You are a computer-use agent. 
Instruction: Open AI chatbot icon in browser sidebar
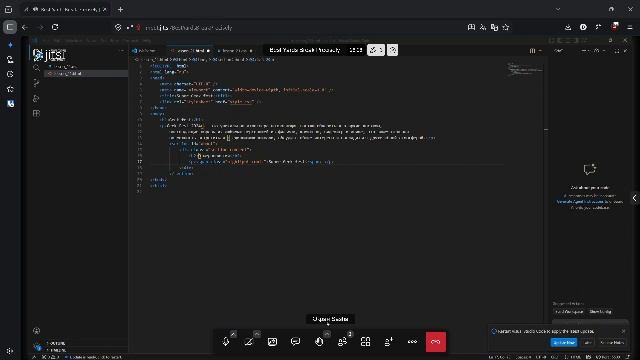pyautogui.click(x=10, y=45)
